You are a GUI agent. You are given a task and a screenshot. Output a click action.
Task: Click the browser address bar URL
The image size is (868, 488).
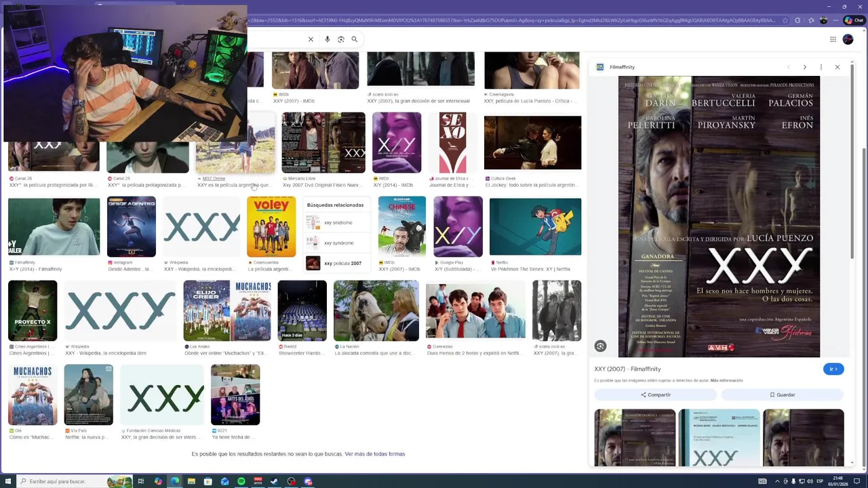[512, 20]
